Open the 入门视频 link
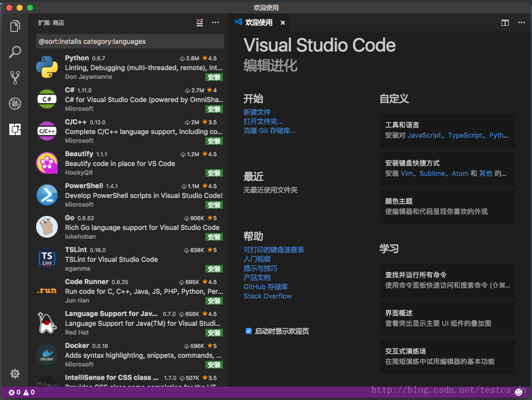 coord(257,259)
